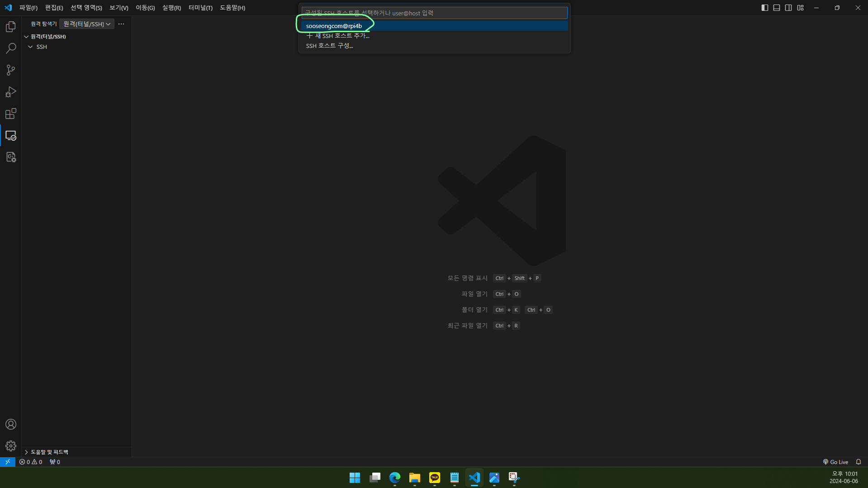868x488 pixels.
Task: Open the 터미널(T) menu
Action: tap(200, 8)
